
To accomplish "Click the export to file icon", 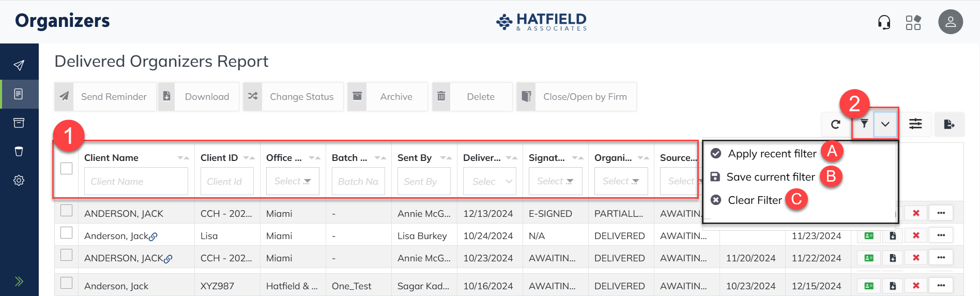I will click(x=949, y=124).
